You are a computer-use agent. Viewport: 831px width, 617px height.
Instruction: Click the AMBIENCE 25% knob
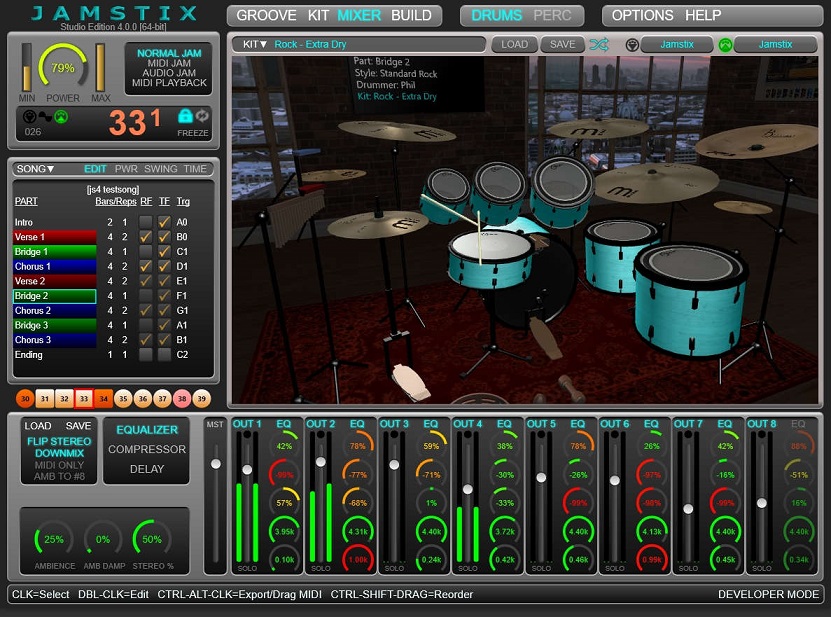tap(54, 539)
